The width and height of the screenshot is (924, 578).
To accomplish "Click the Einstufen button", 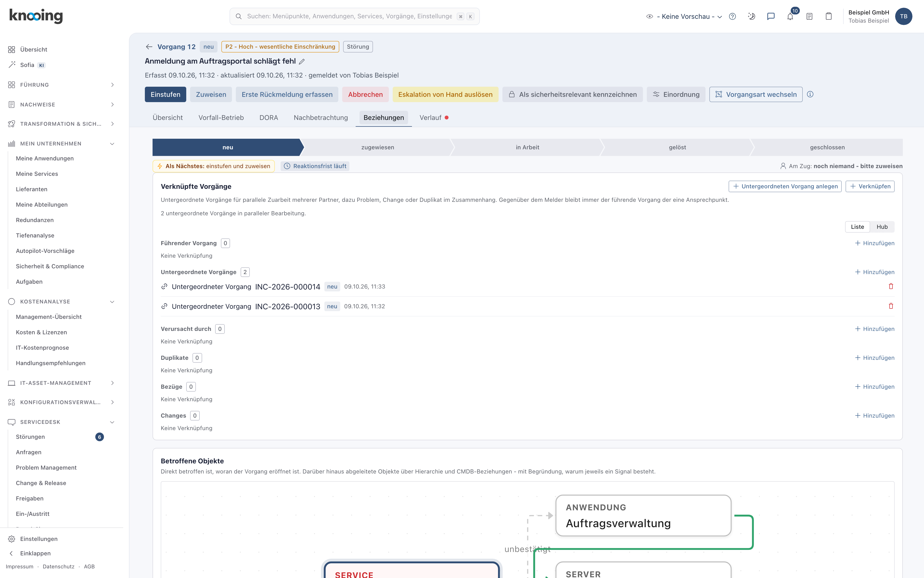I will tap(165, 94).
